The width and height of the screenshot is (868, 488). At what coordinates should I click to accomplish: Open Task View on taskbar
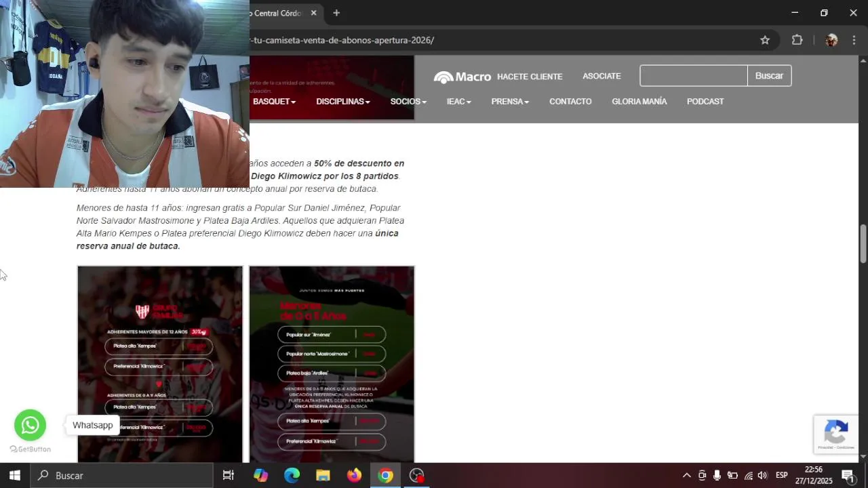229,476
